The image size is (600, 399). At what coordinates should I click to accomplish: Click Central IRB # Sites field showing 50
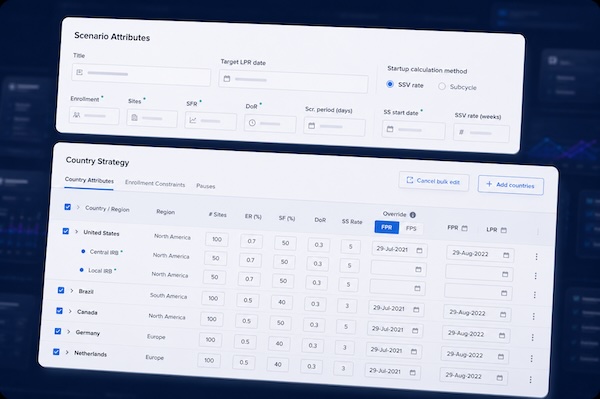[x=216, y=258]
